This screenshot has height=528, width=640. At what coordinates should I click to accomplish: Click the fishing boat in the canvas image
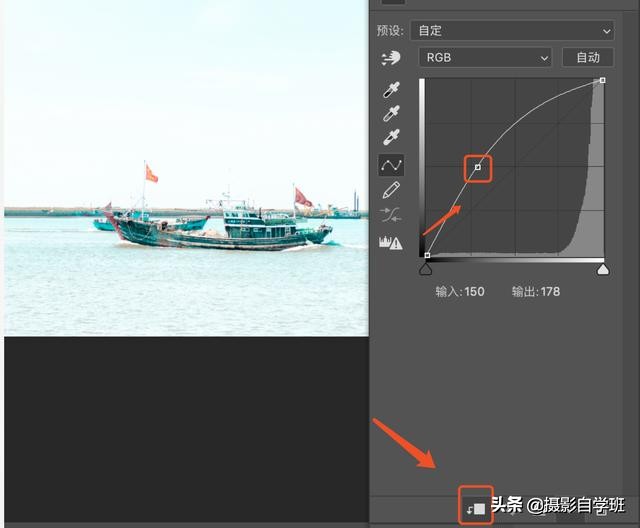coord(220,229)
